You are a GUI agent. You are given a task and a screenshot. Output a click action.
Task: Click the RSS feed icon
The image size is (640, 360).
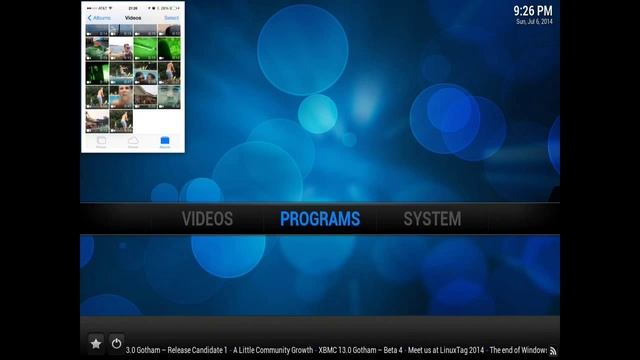coord(553,351)
